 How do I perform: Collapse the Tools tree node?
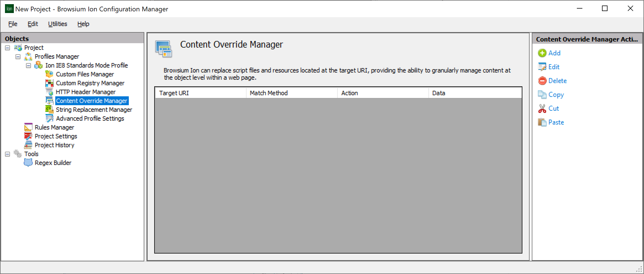click(x=7, y=154)
